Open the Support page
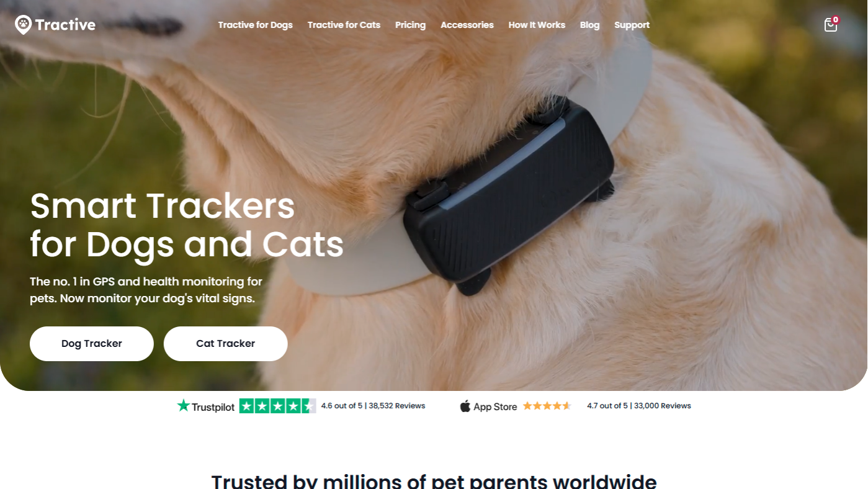868x489 pixels. [x=632, y=25]
